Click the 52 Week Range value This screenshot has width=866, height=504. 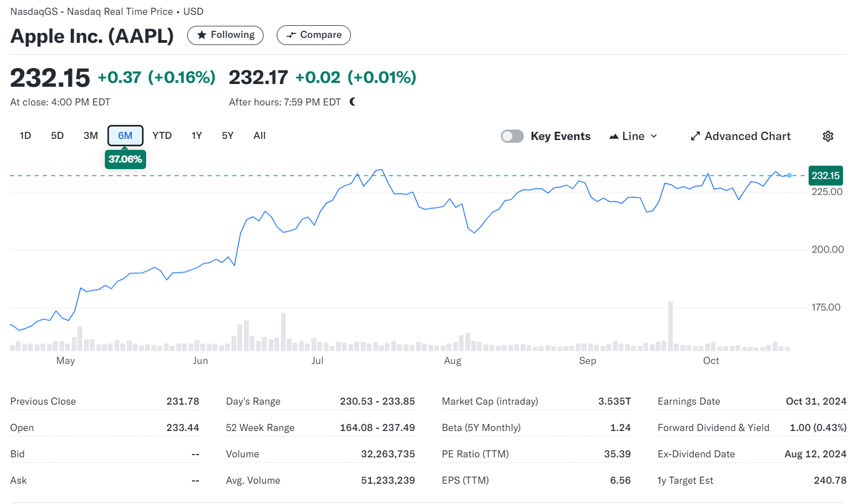(x=377, y=428)
